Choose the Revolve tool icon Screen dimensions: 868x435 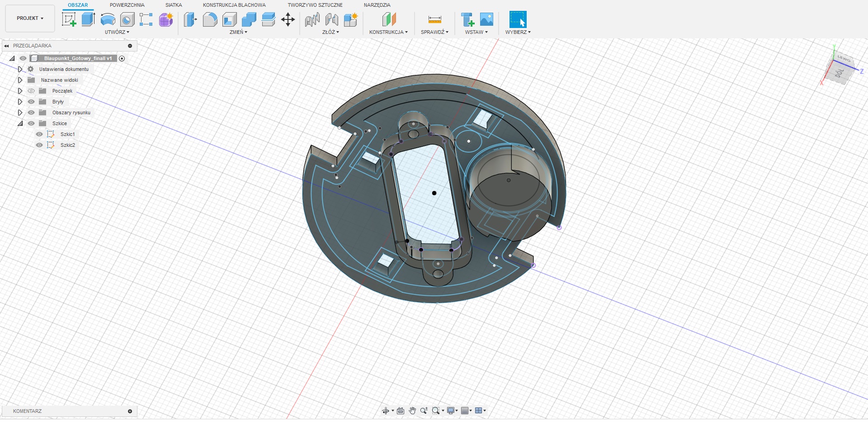click(108, 19)
